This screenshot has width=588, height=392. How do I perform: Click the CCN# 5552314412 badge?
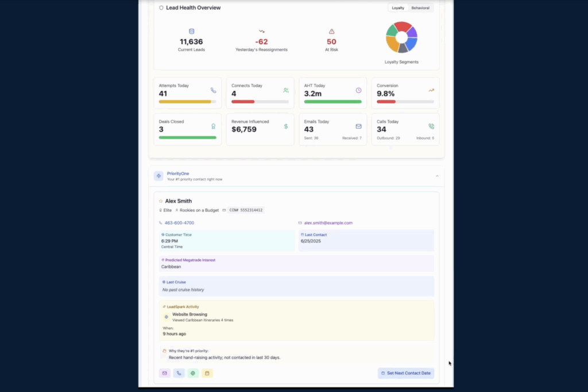[246, 210]
